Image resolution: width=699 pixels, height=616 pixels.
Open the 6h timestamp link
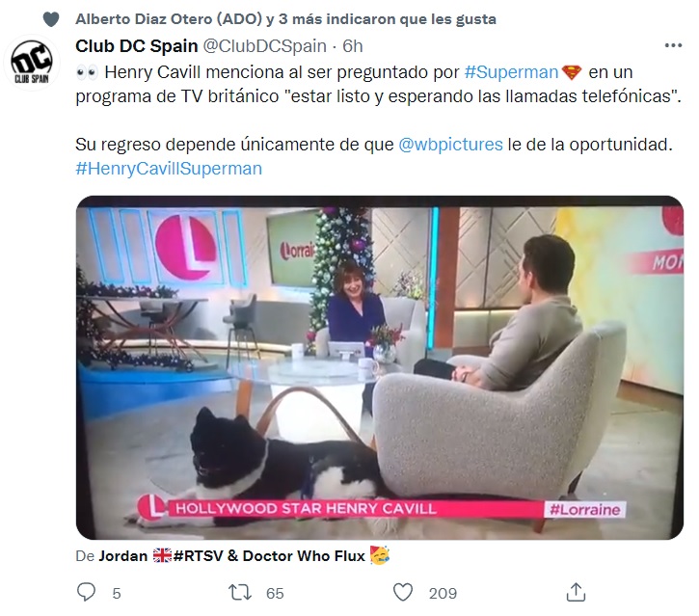tap(353, 46)
